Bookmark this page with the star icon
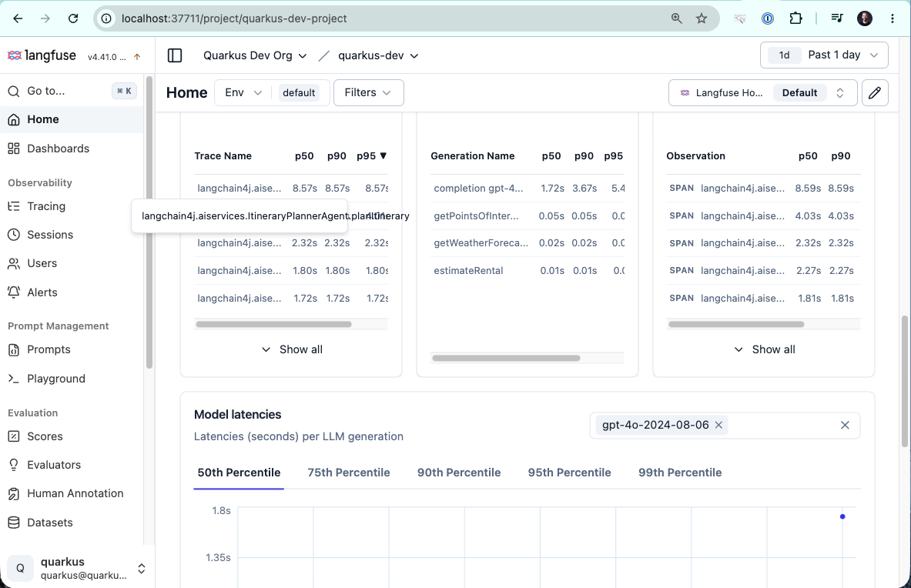 coord(702,18)
